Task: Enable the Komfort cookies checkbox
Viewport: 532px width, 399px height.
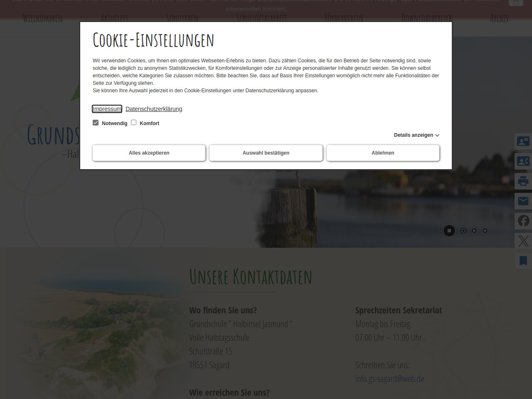Action: 134,123
